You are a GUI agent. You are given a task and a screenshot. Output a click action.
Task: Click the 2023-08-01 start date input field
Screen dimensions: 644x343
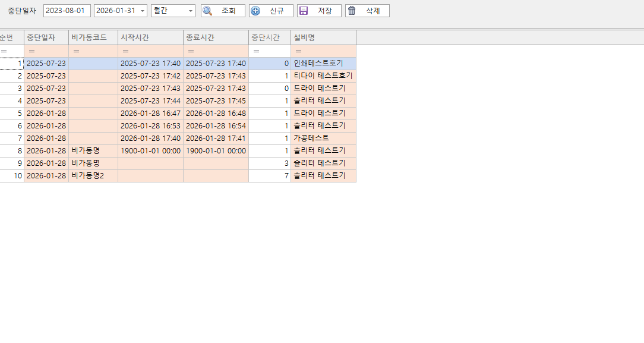[x=67, y=10]
